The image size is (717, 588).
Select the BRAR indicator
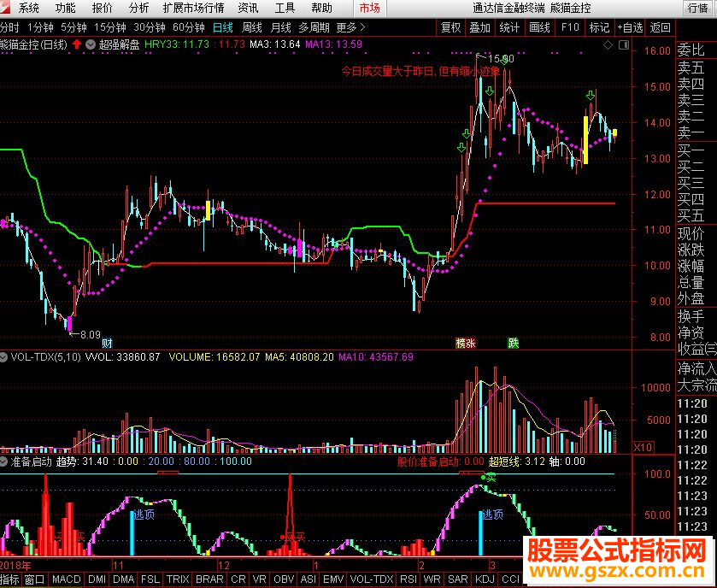pyautogui.click(x=209, y=579)
